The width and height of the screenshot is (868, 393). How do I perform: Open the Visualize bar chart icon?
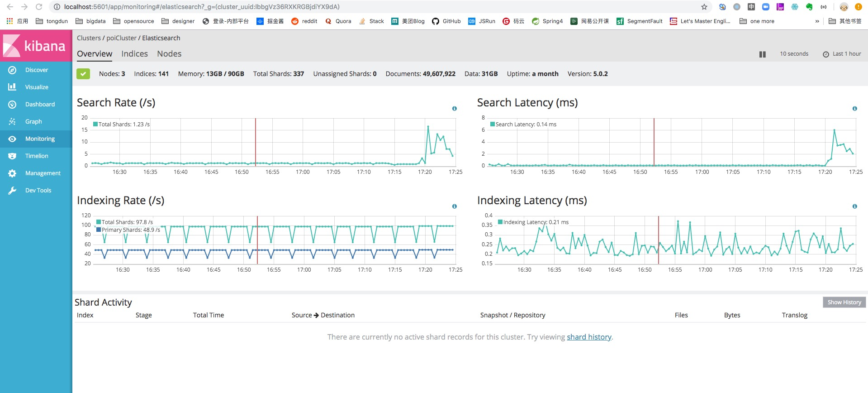(x=12, y=87)
